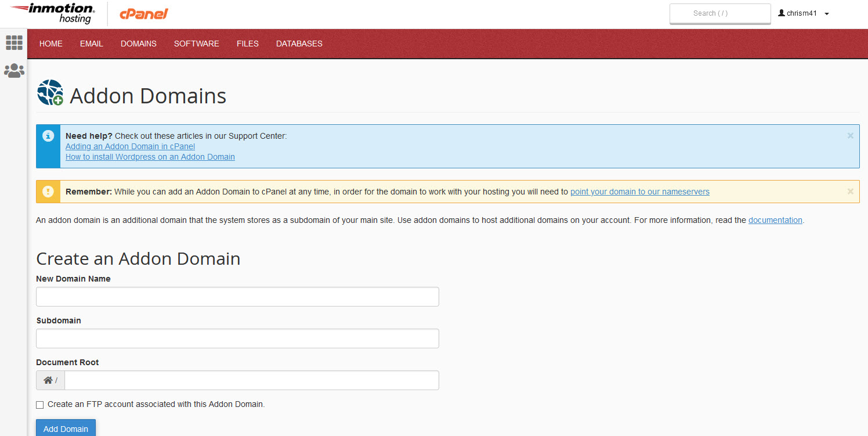Click the InMotion Hosting logo
The height and width of the screenshot is (436, 868).
[53, 13]
